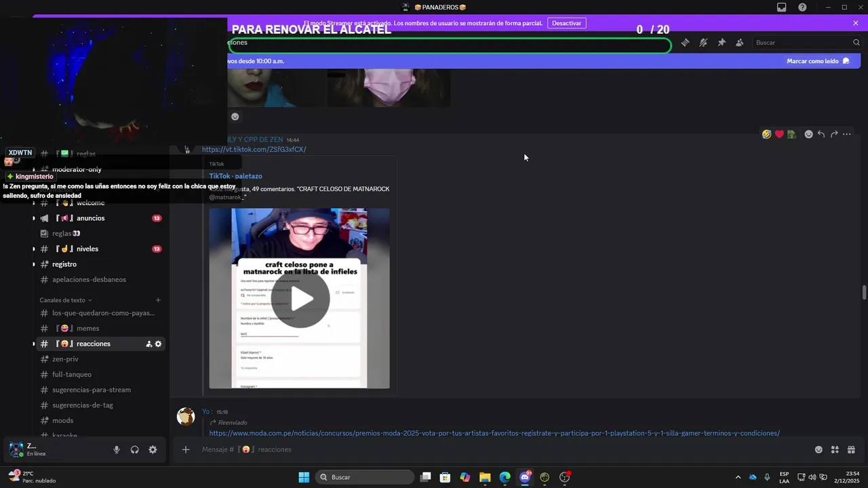This screenshot has height=488, width=868.
Task: Open Microsoft Edge from taskbar
Action: click(x=505, y=477)
